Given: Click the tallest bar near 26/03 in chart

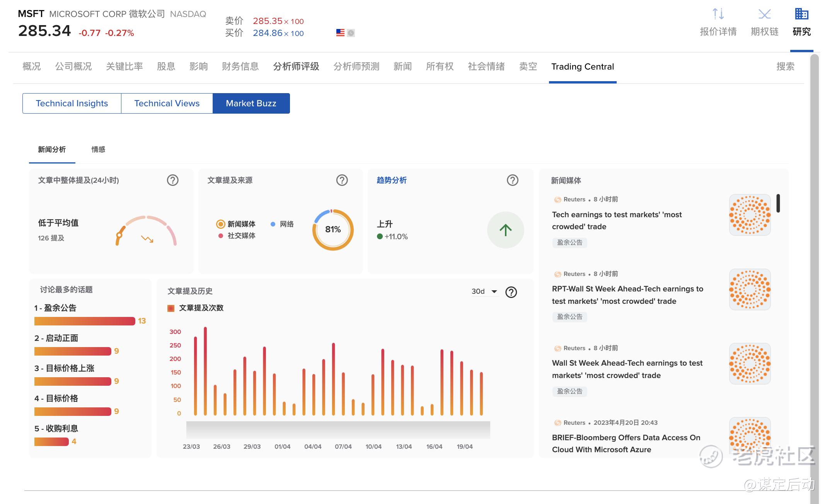Looking at the screenshot, I should tap(205, 371).
